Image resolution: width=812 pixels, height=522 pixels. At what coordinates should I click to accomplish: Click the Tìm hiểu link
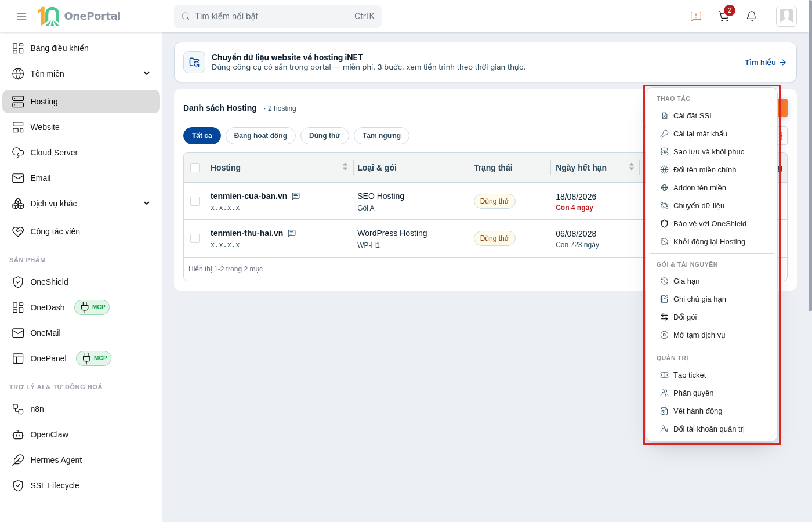[765, 62]
